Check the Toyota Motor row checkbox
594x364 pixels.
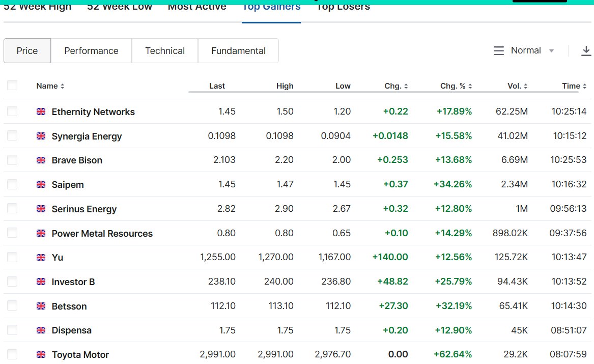(x=12, y=354)
